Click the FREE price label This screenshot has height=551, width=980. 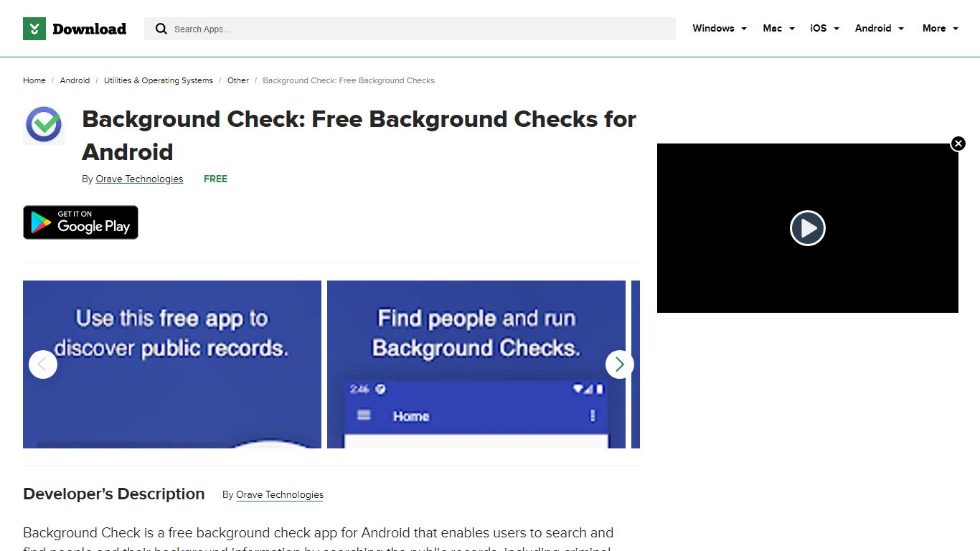[x=215, y=179]
